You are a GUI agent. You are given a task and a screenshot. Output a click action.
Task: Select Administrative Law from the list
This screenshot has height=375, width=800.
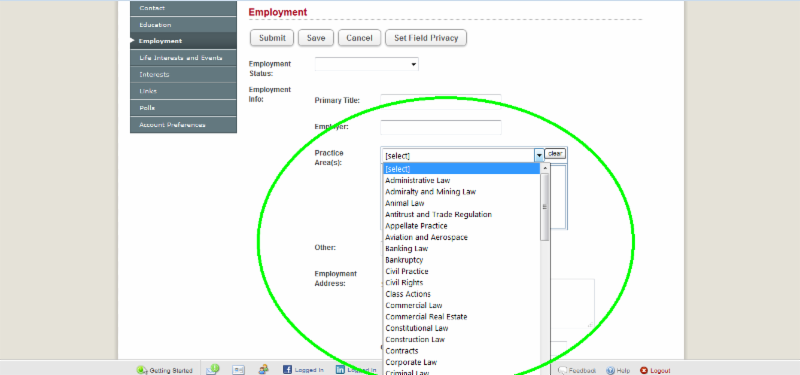(461, 180)
